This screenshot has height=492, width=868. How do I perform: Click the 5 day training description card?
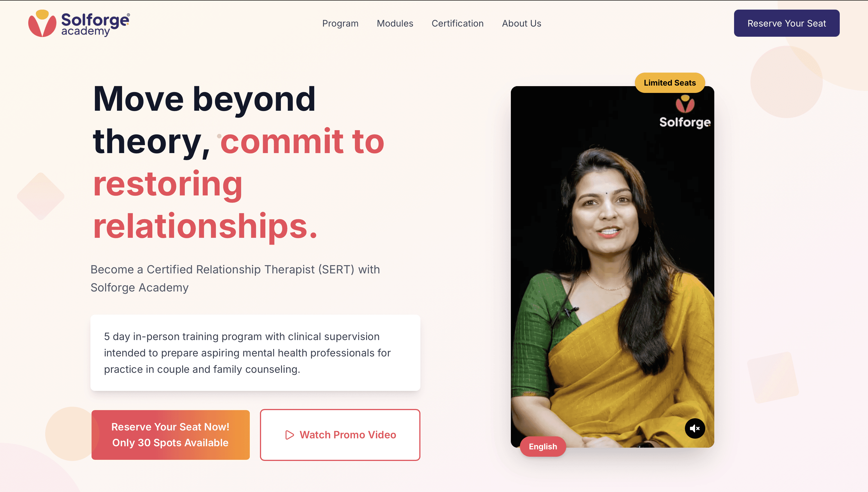255,353
